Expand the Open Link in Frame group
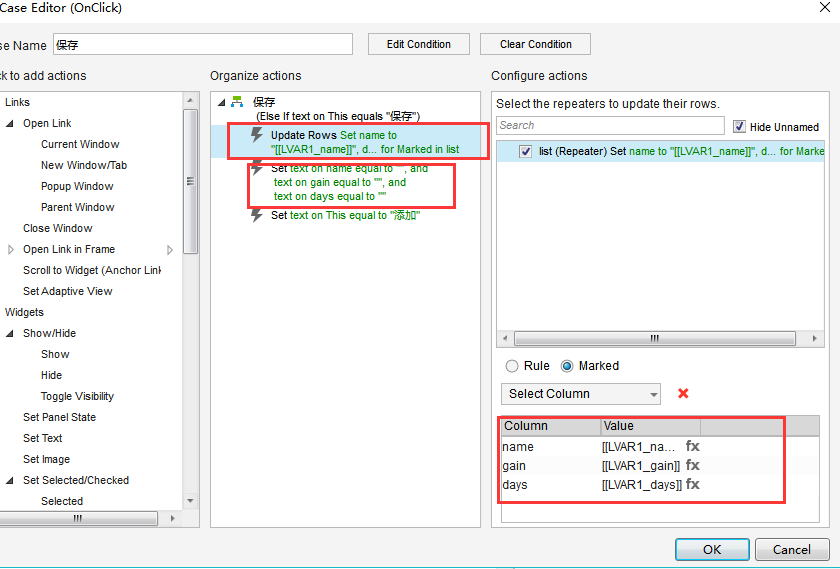Image resolution: width=840 pixels, height=569 pixels. [10, 249]
